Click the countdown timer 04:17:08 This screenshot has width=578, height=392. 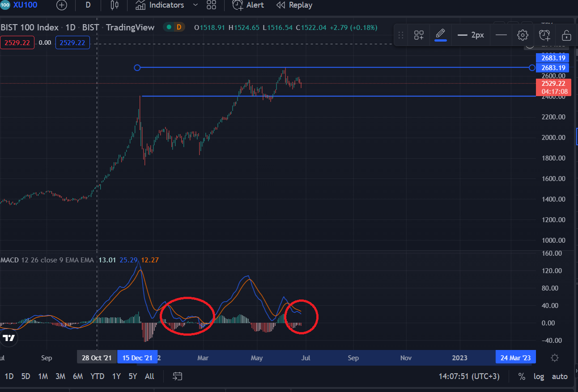tap(554, 92)
